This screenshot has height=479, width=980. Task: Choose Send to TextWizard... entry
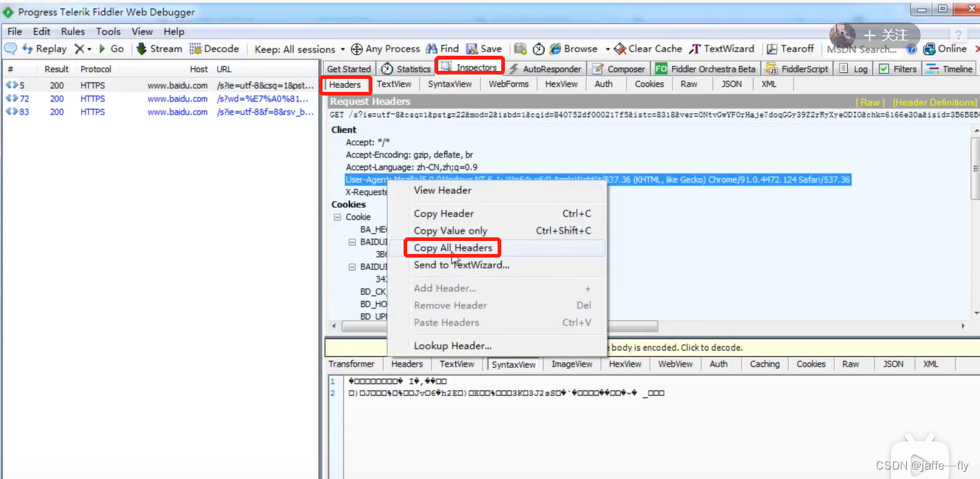coord(497,265)
